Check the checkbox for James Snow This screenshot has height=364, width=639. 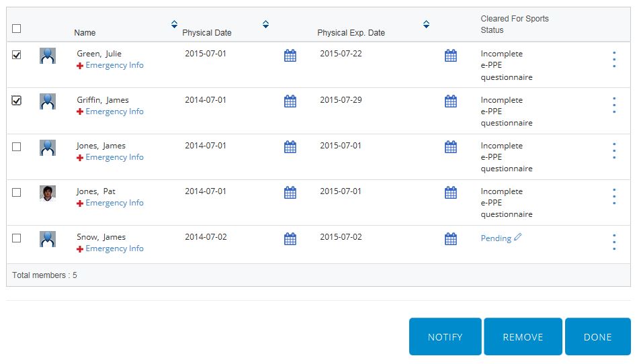(16, 238)
